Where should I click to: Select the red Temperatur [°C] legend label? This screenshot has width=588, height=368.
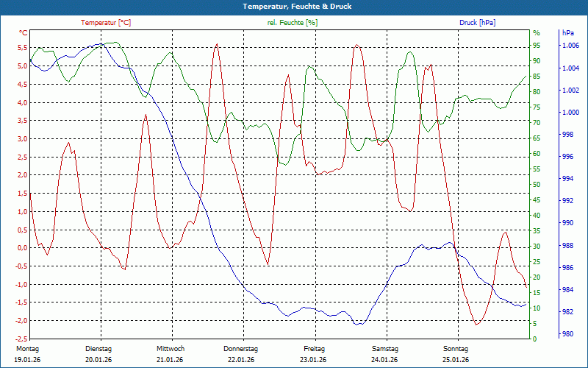pyautogui.click(x=106, y=23)
